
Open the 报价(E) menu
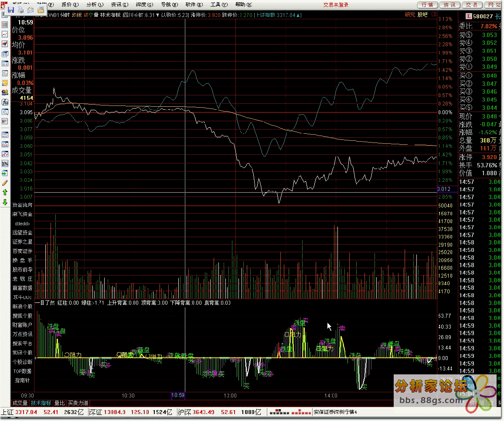(70, 4)
